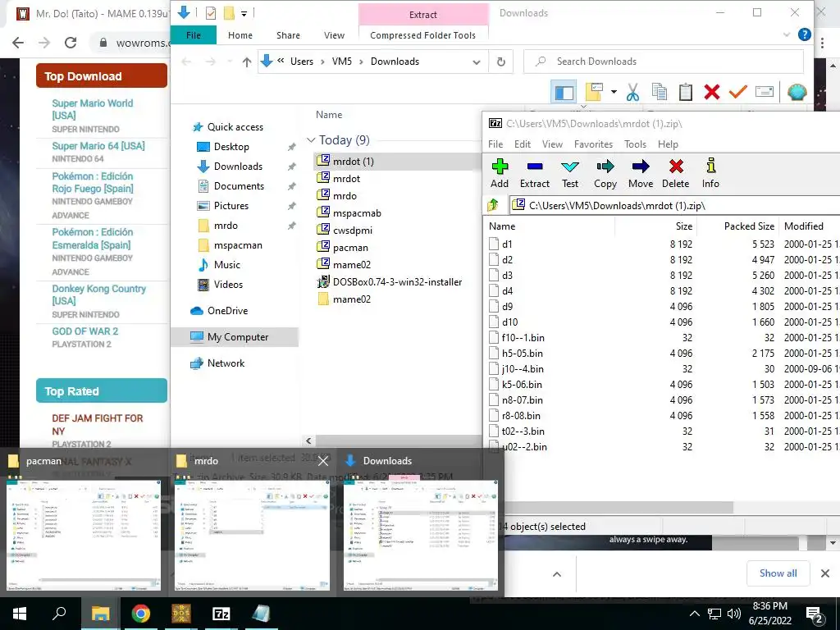Image resolution: width=840 pixels, height=630 pixels.
Task: Select the h5-05.bin file in 7-Zip
Action: 522,354
